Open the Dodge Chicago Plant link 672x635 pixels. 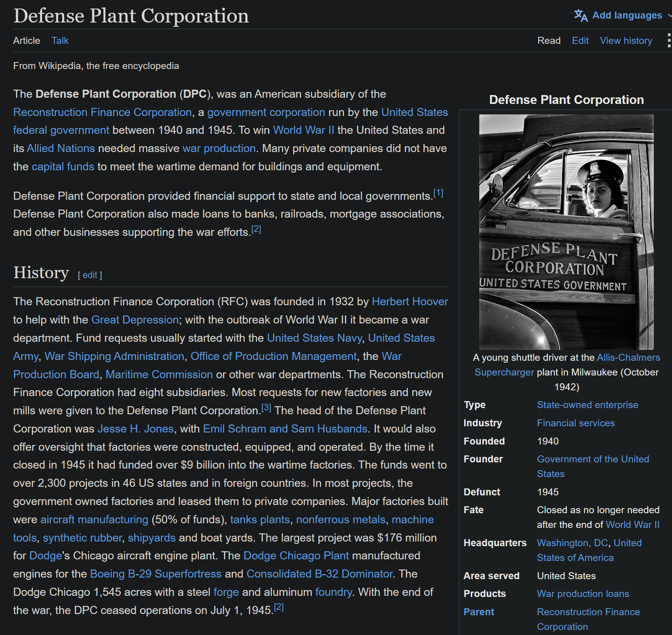pyautogui.click(x=296, y=555)
